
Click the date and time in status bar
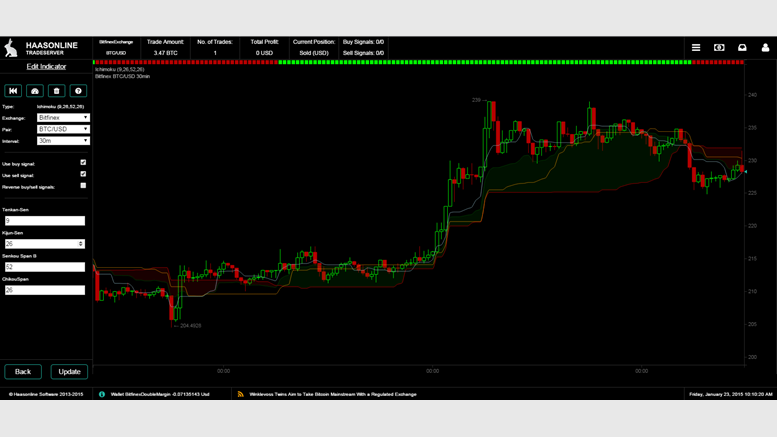[x=730, y=394]
